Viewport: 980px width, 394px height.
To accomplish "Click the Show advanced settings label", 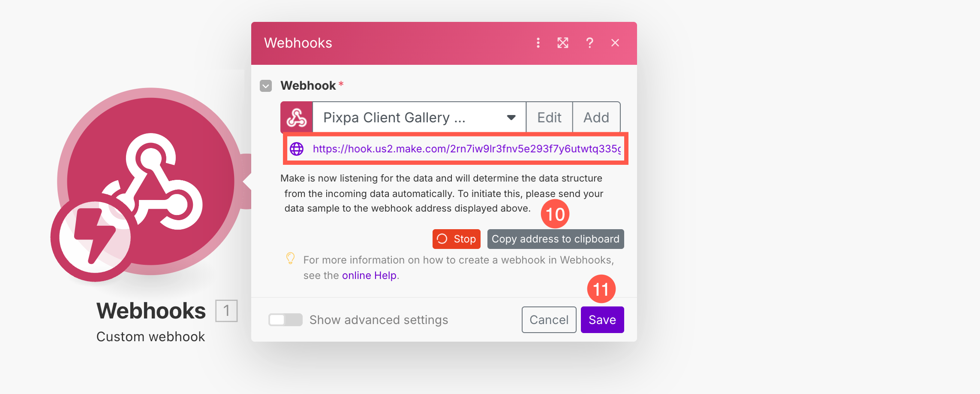I will click(x=379, y=320).
